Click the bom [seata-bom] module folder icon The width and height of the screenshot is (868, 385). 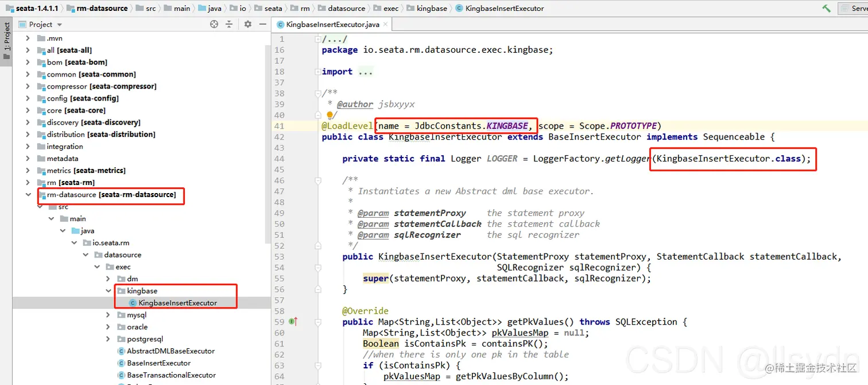(x=41, y=62)
